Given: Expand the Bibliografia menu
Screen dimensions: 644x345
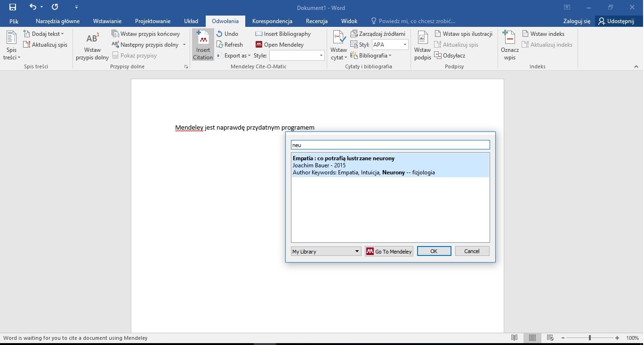Looking at the screenshot, I should (x=371, y=56).
